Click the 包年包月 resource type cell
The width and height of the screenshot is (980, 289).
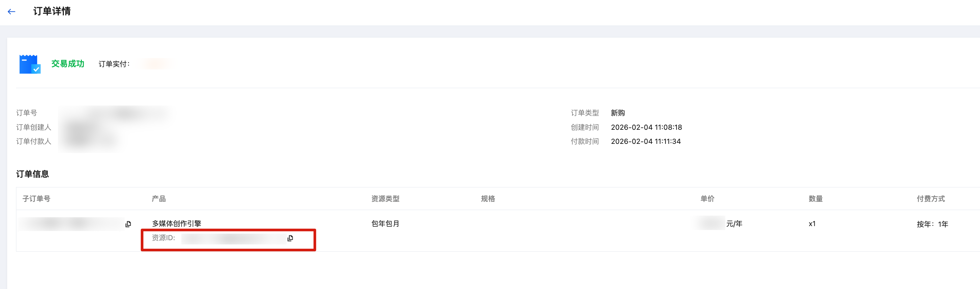[385, 224]
